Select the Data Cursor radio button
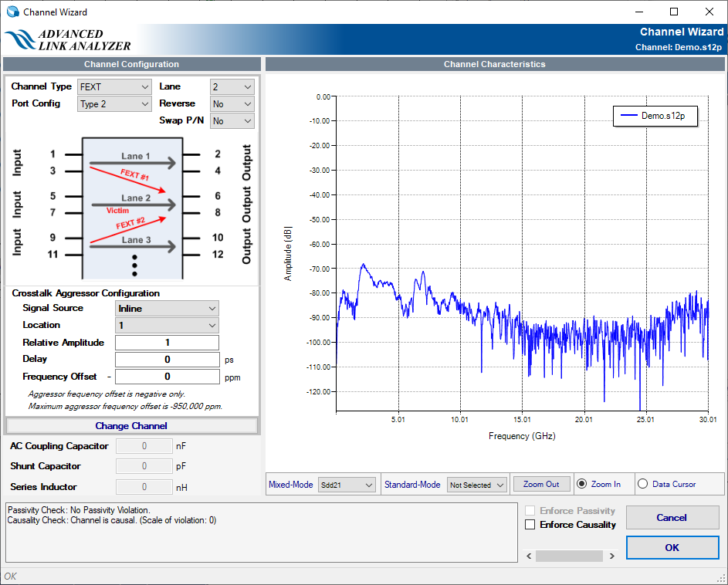Screen dimensions: 728x585 (x=642, y=484)
